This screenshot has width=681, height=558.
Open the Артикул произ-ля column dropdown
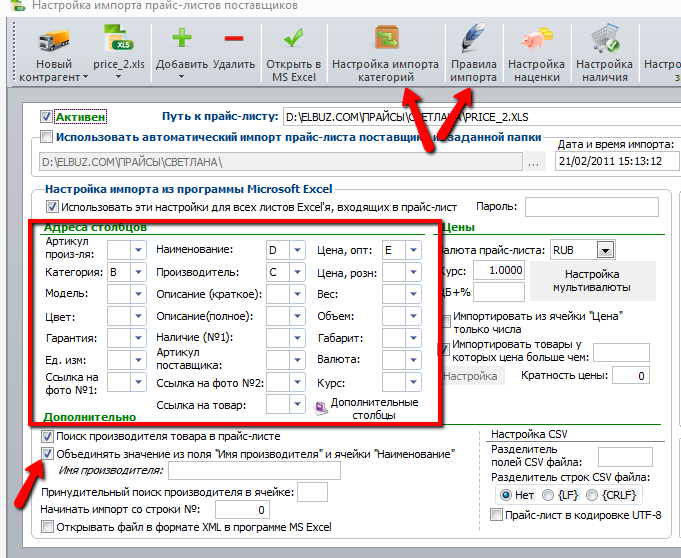click(138, 250)
